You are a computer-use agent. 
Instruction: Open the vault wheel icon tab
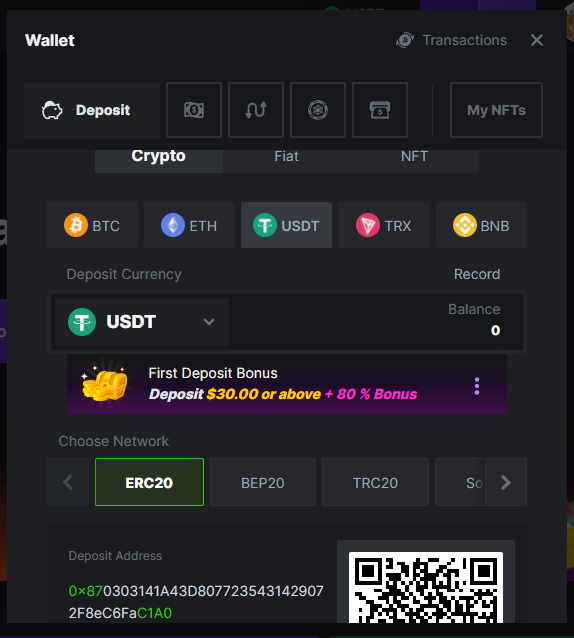pyautogui.click(x=318, y=110)
